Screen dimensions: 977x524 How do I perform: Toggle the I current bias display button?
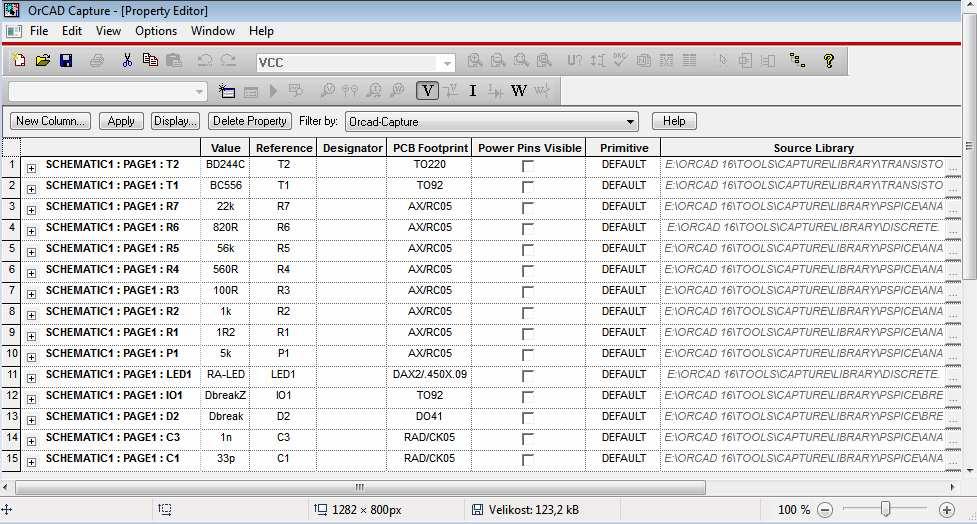click(472, 91)
